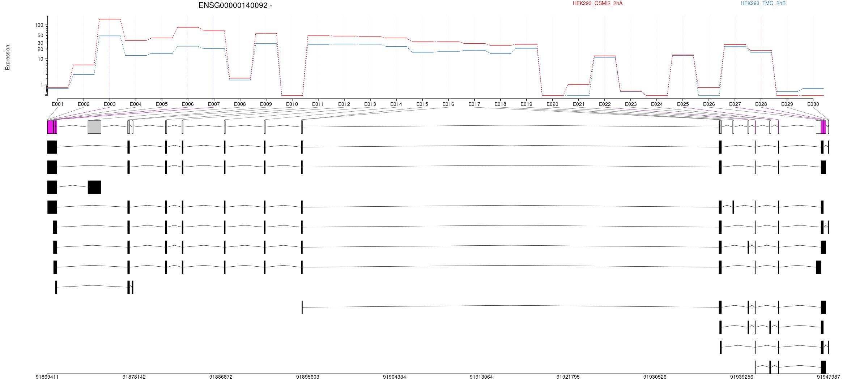
Task: Click exon label E007
Action: (214, 104)
